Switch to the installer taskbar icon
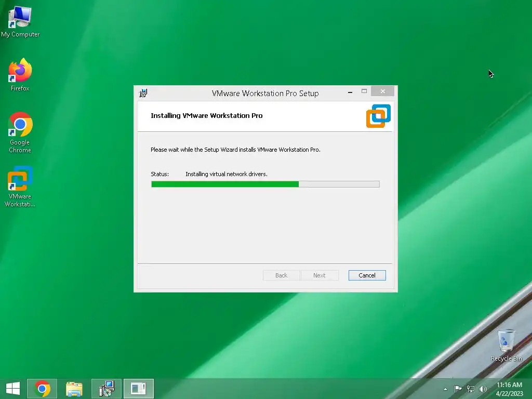 107,389
